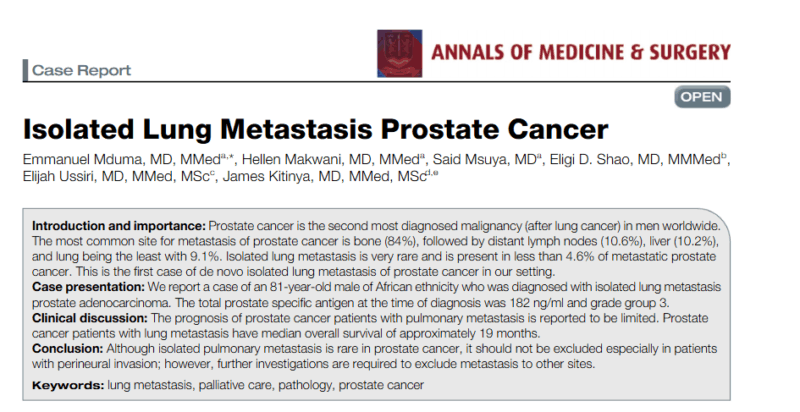Click the lung metastasis keyword
This screenshot has width=800, height=412.
tap(150, 385)
